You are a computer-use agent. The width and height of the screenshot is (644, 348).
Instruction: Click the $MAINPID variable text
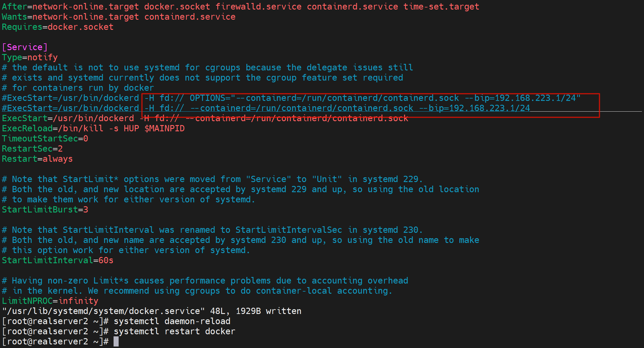[x=164, y=129]
